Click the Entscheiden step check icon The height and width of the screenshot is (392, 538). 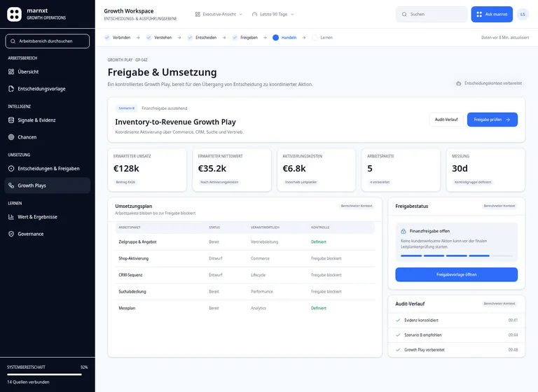pos(190,38)
